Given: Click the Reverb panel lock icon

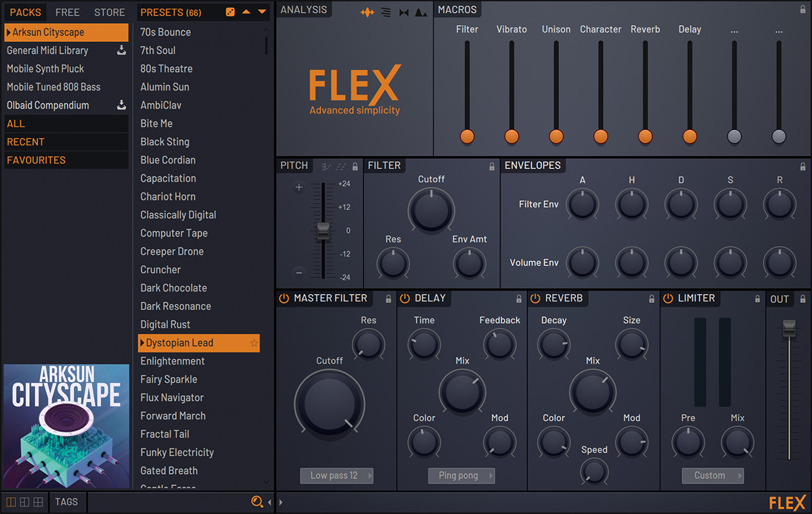Looking at the screenshot, I should point(652,299).
